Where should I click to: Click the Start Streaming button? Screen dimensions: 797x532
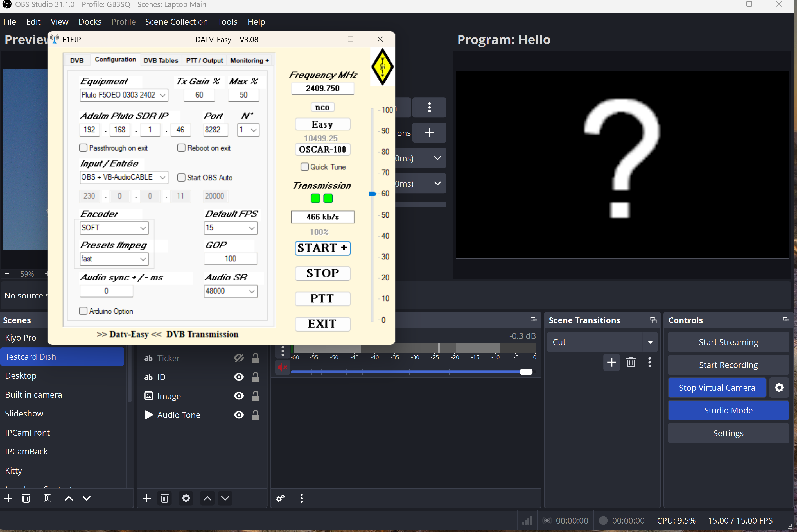728,342
